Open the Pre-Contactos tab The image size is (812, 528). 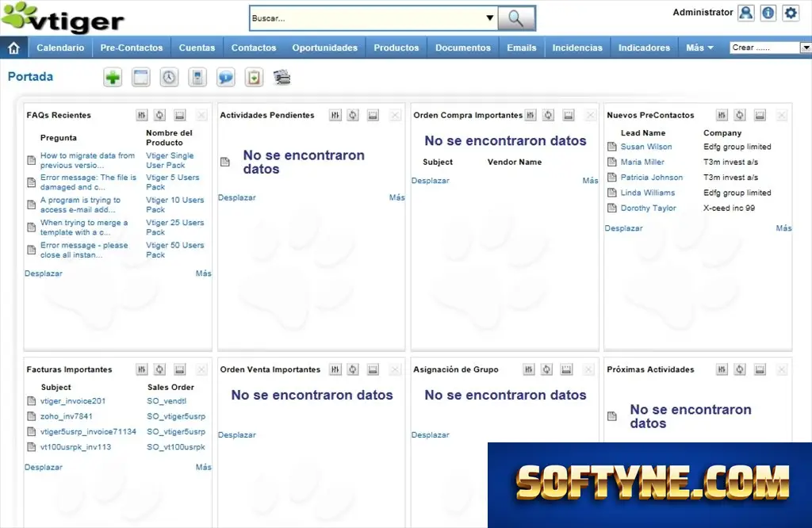(x=132, y=48)
